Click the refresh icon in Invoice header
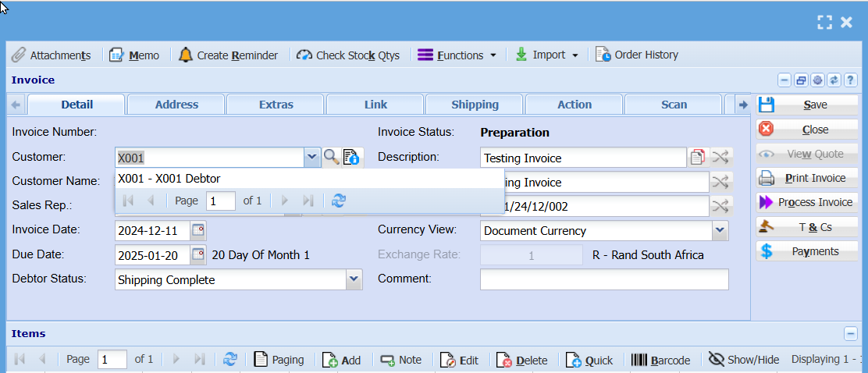The width and height of the screenshot is (868, 373). pyautogui.click(x=834, y=80)
